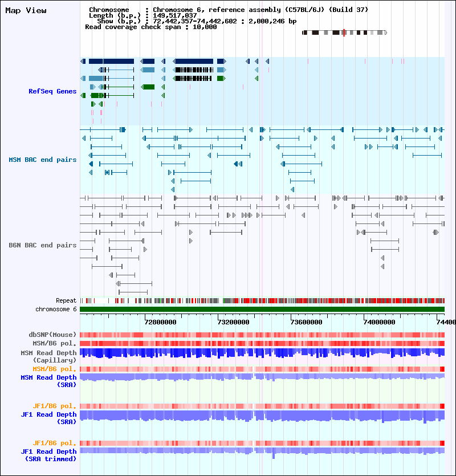456x476 pixels.
Task: Click the 74000000 ruler position
Action: 379,323
